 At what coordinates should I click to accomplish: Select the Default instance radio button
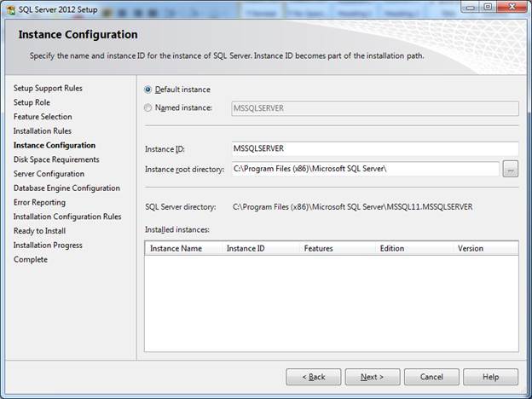point(148,90)
